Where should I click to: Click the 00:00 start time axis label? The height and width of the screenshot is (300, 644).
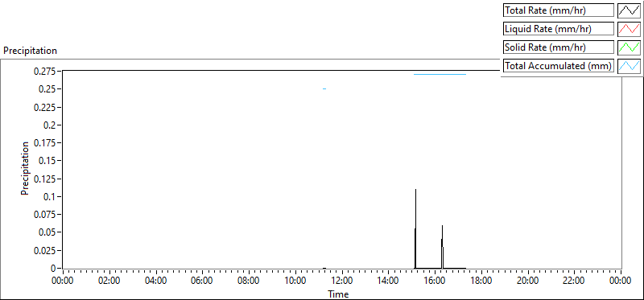(x=63, y=281)
